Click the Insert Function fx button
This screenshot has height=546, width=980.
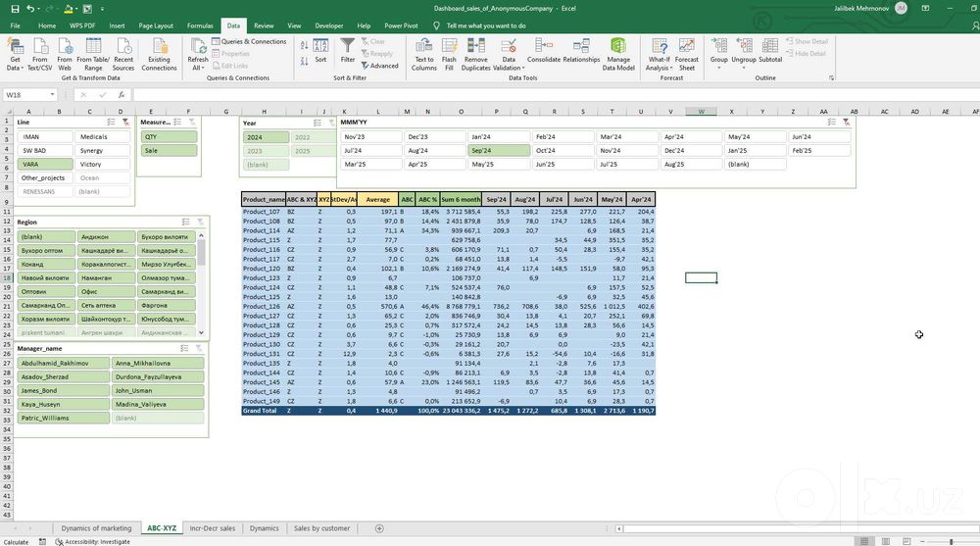[122, 94]
